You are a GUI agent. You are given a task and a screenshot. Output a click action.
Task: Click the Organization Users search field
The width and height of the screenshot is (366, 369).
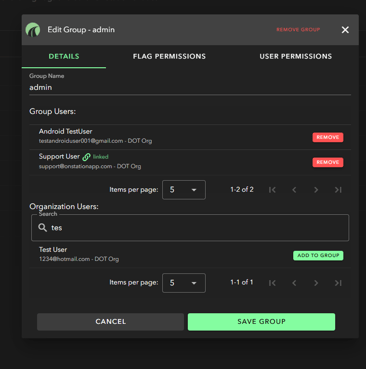[190, 228]
